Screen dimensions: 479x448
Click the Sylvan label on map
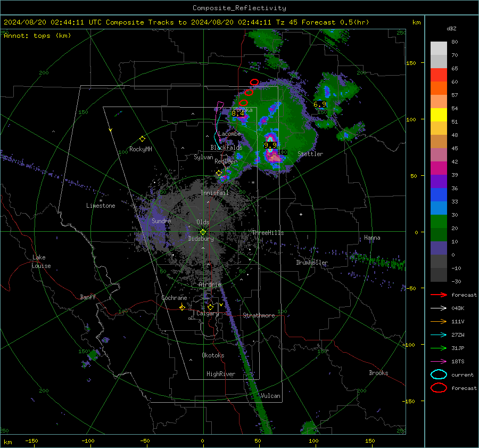pos(203,157)
